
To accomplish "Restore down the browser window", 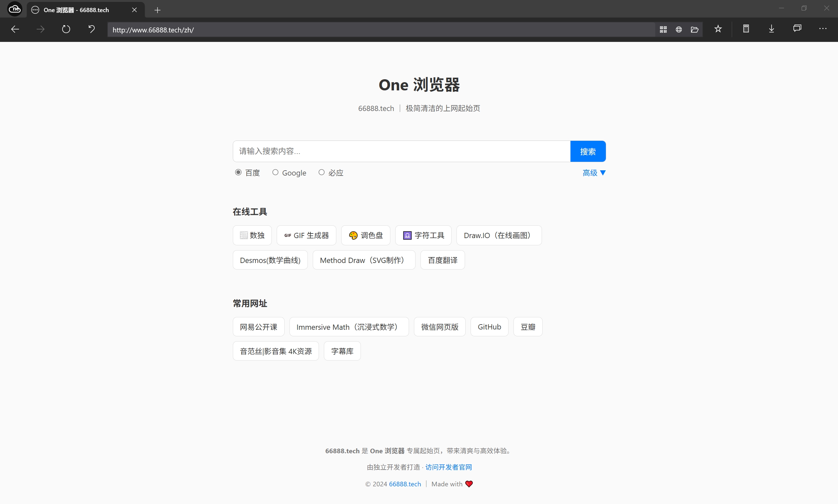I will 804,8.
